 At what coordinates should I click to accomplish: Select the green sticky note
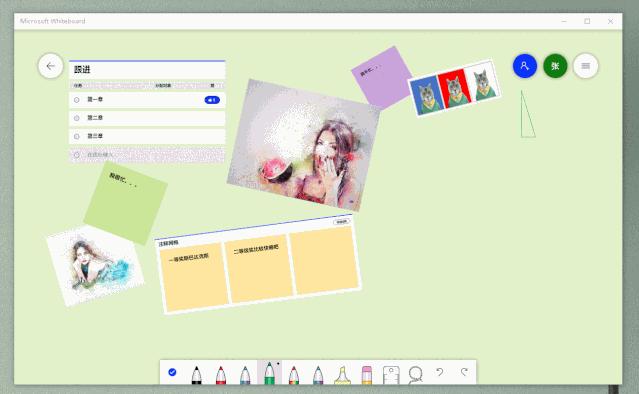pyautogui.click(x=126, y=203)
